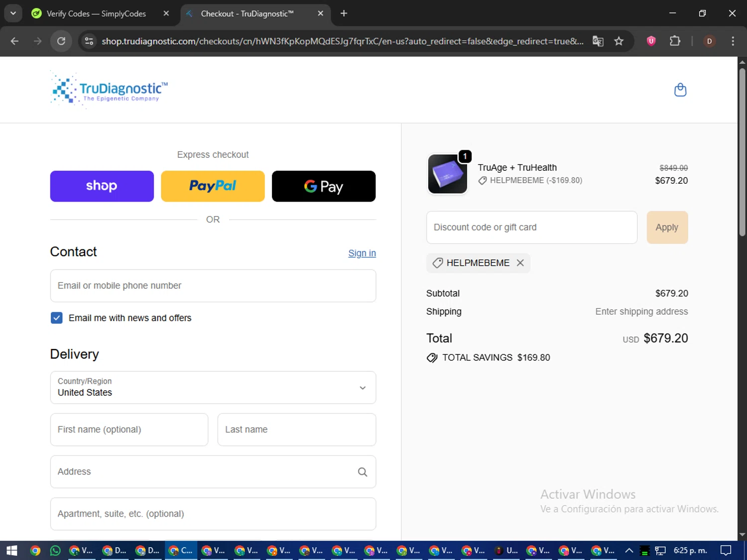The image size is (747, 560).
Task: Open browser extensions puzzle icon
Action: click(675, 41)
